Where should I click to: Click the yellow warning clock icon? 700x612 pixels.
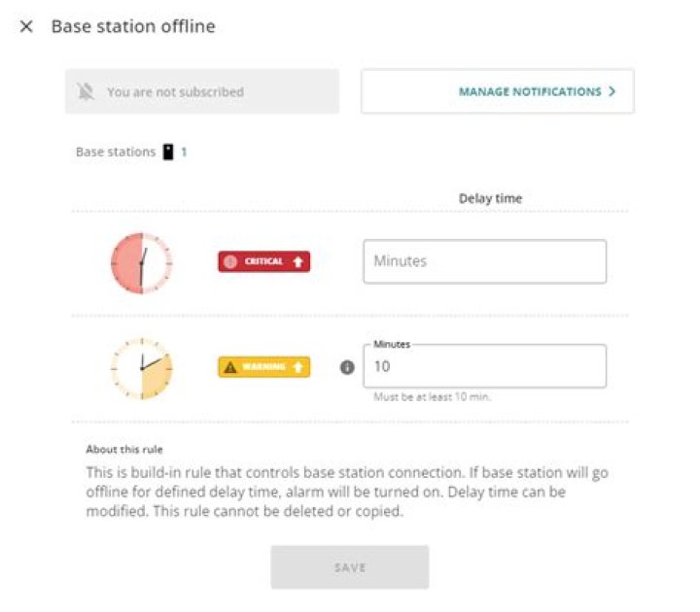pos(141,367)
